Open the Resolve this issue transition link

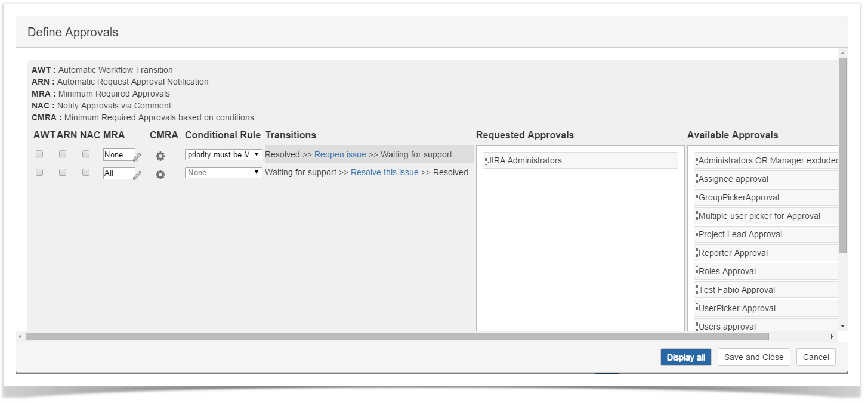pos(384,172)
